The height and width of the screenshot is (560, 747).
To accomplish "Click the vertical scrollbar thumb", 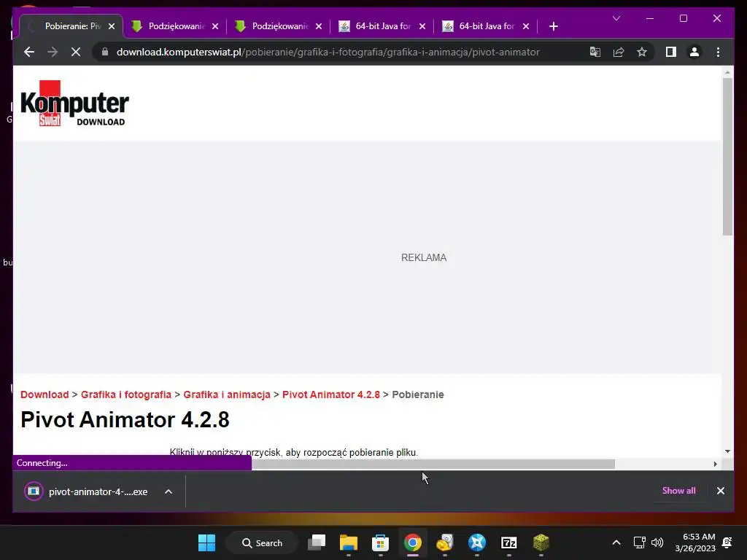I will [727, 156].
